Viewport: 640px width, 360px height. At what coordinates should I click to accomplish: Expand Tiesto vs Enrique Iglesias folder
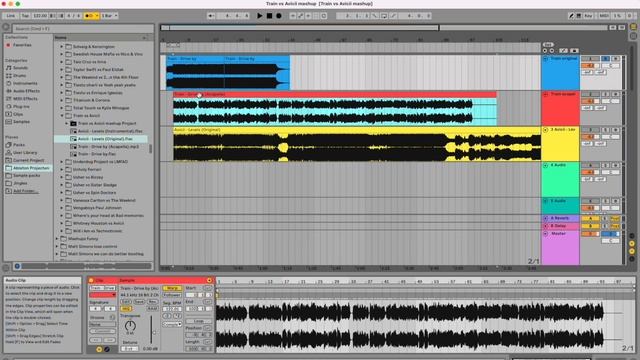[62, 93]
